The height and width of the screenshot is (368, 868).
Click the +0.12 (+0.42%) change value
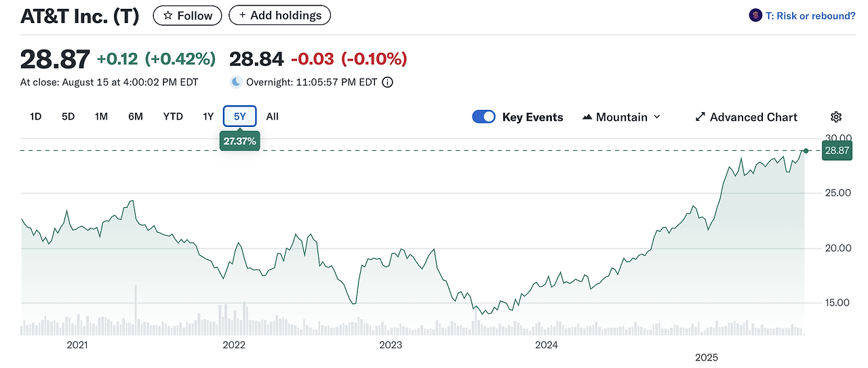(x=156, y=59)
